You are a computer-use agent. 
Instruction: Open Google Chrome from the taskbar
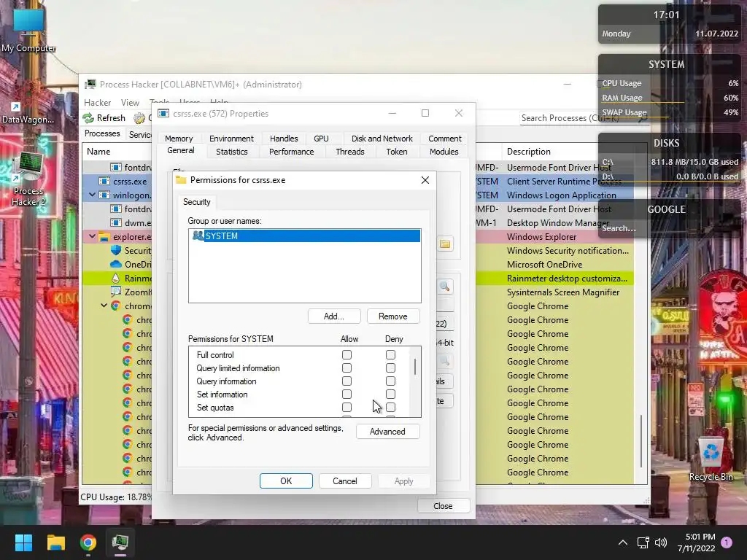(88, 542)
